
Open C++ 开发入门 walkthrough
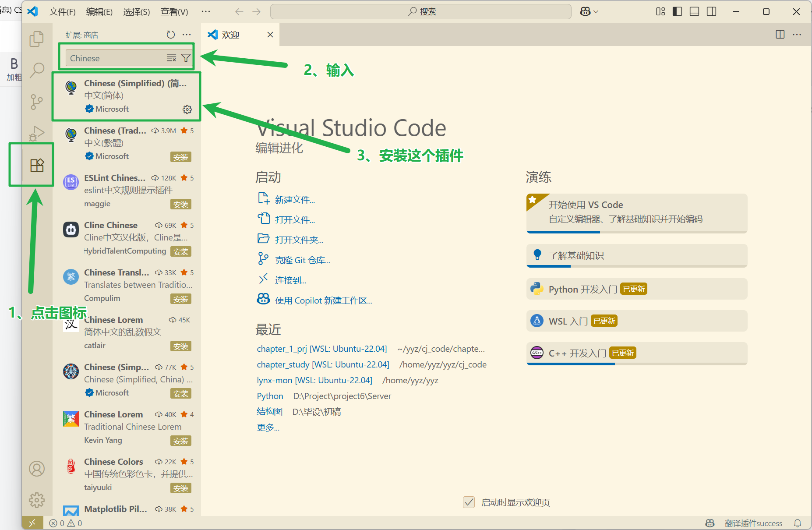[x=637, y=353]
